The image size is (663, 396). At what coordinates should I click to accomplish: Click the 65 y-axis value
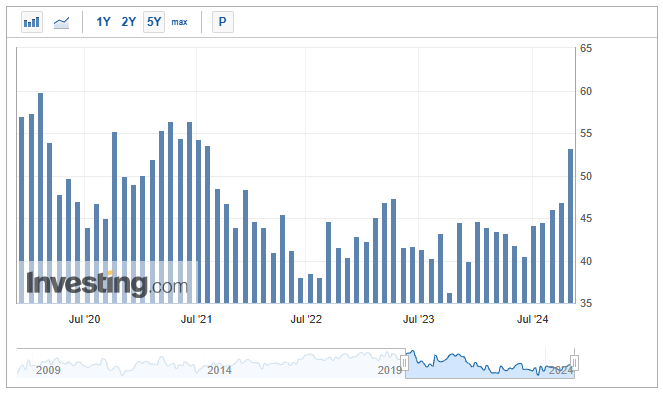pyautogui.click(x=586, y=49)
